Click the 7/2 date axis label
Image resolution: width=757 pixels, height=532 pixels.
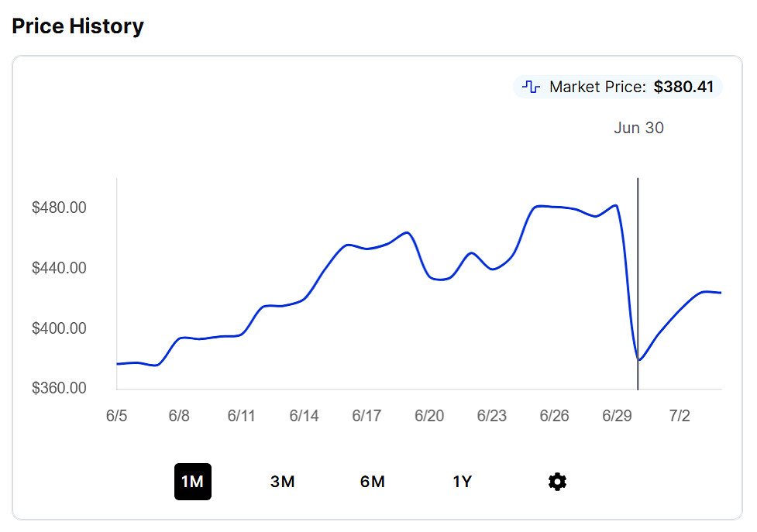(680, 416)
